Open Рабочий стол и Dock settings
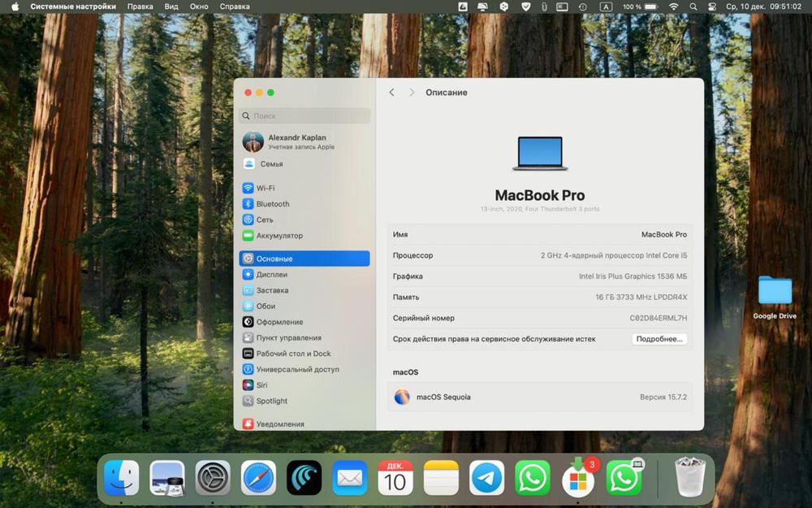 (x=304, y=354)
